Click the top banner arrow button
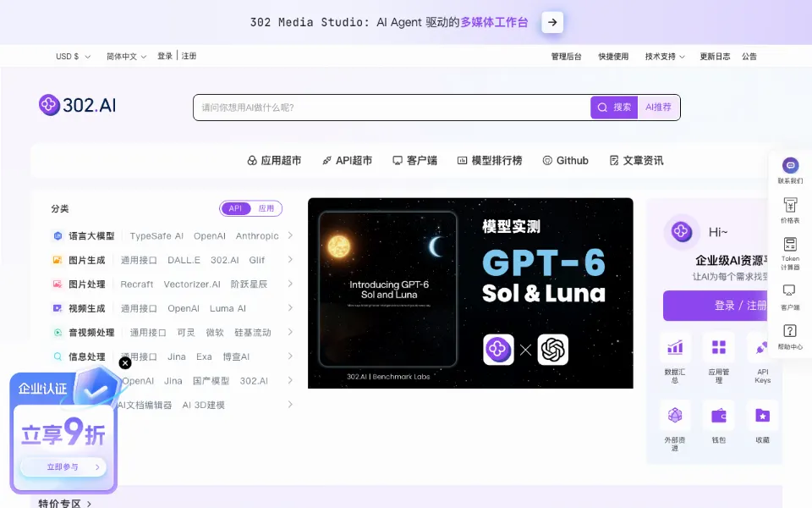This screenshot has width=812, height=508. 552,22
